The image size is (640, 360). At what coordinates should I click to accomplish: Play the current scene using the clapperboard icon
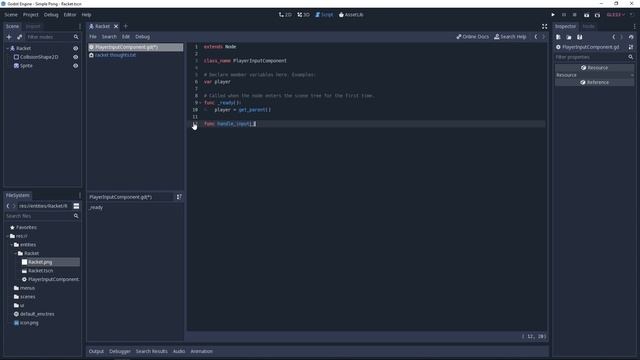click(586, 15)
